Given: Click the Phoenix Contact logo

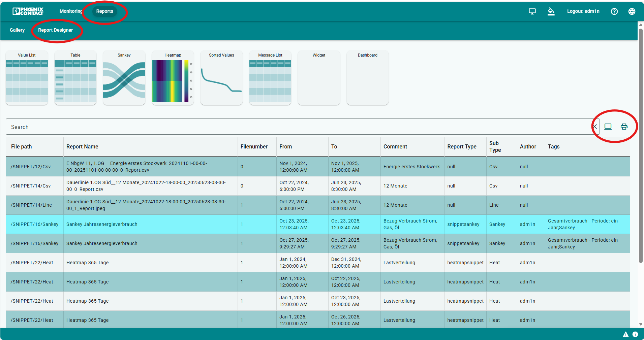Looking at the screenshot, I should (x=28, y=11).
